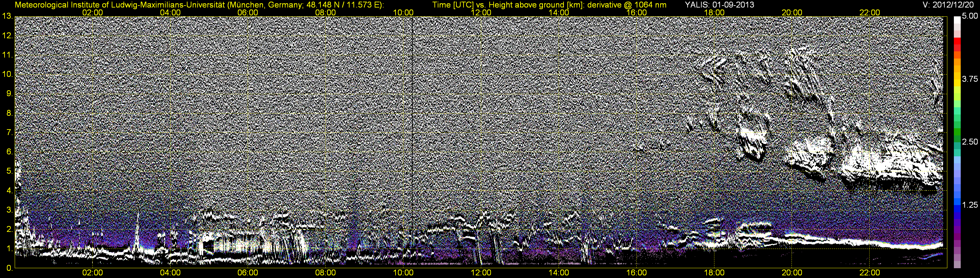The image size is (980, 278).
Task: Click the 08:00 label on upper time axis
Action: click(x=326, y=12)
